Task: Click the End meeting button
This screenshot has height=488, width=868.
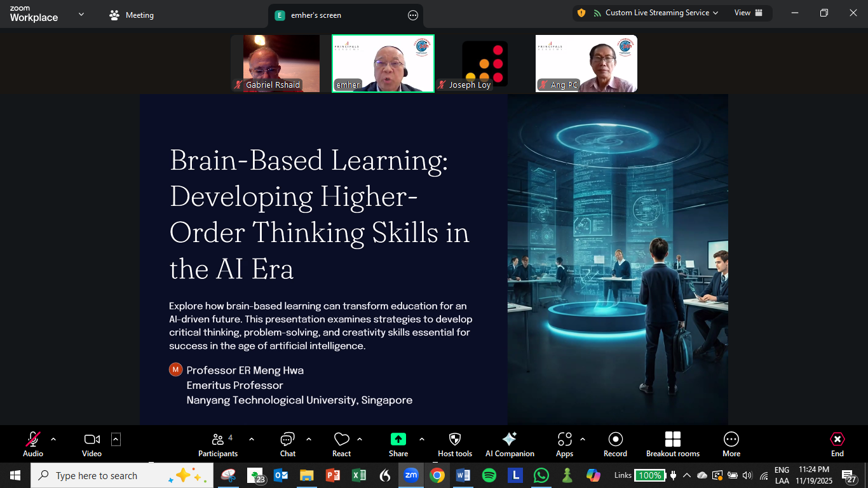Action: pyautogui.click(x=837, y=444)
